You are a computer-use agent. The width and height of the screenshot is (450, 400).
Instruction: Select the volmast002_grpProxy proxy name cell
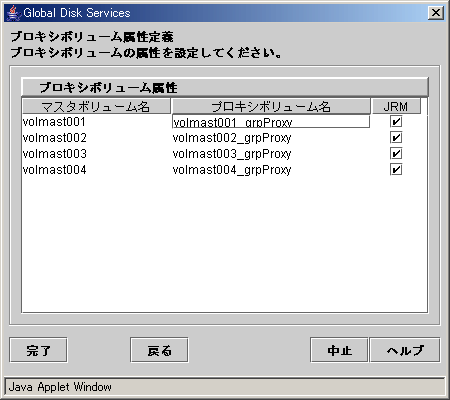coord(271,138)
